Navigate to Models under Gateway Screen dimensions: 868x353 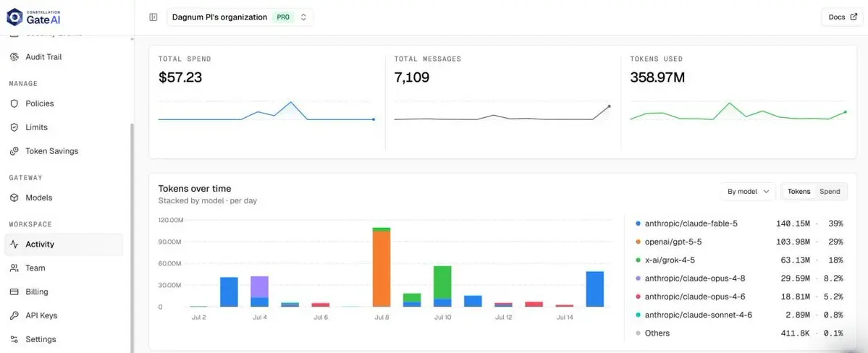coord(64,197)
